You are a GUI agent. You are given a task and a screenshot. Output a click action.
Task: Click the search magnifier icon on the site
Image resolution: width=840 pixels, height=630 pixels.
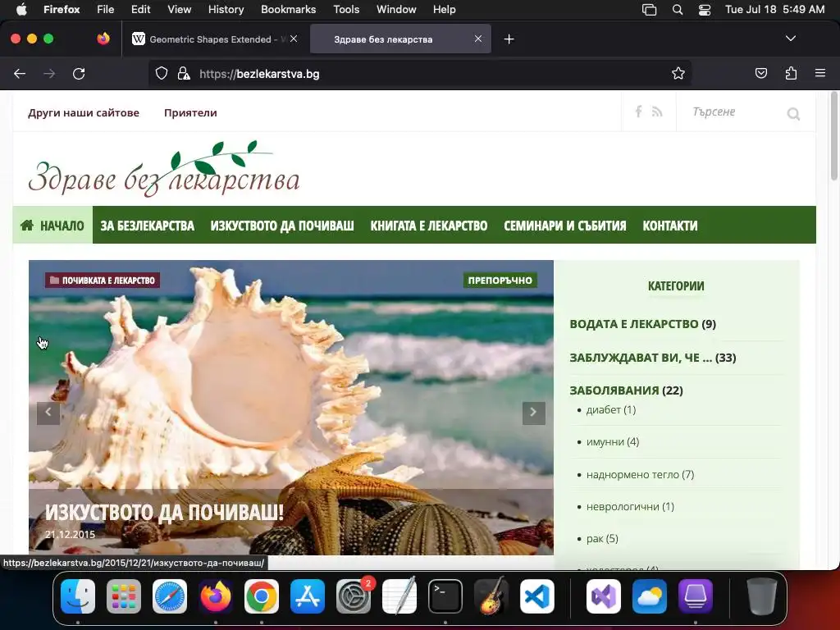pos(793,113)
